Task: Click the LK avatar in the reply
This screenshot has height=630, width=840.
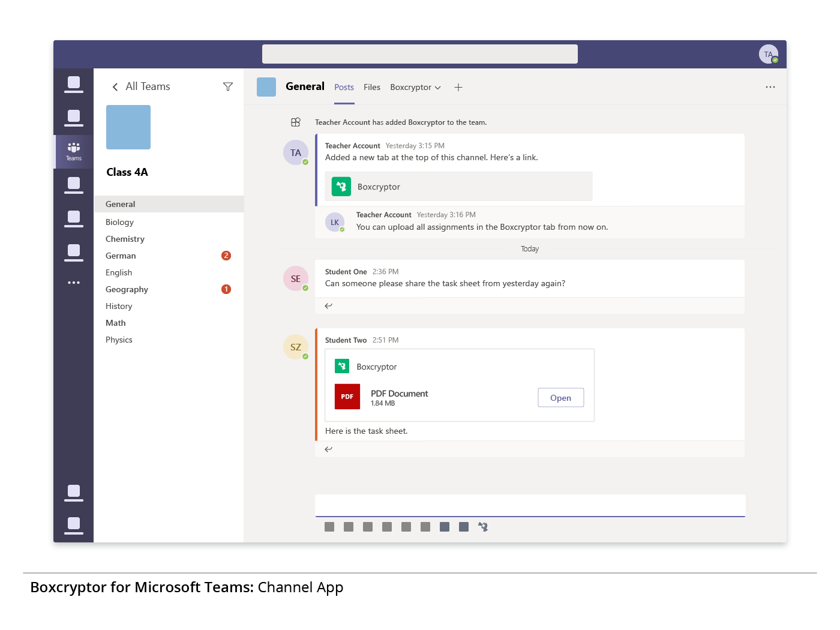Action: (335, 222)
